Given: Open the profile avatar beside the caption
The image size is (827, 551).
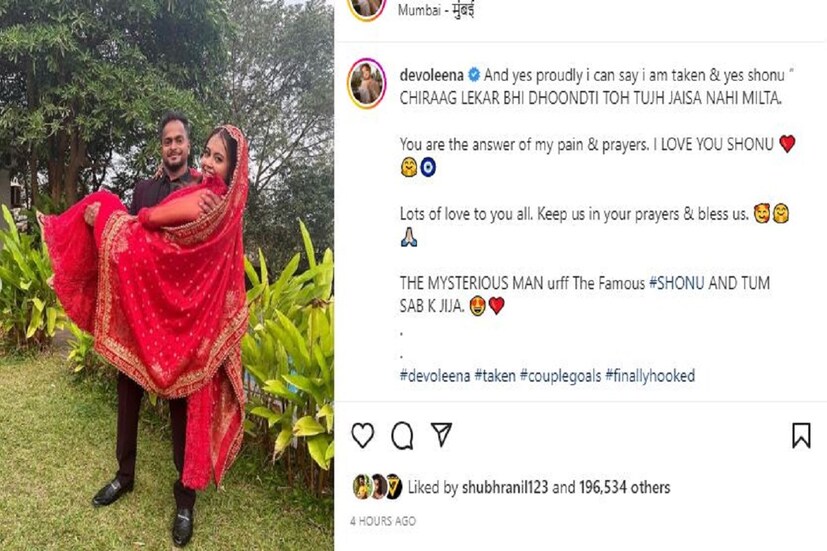Looking at the screenshot, I should 367,83.
